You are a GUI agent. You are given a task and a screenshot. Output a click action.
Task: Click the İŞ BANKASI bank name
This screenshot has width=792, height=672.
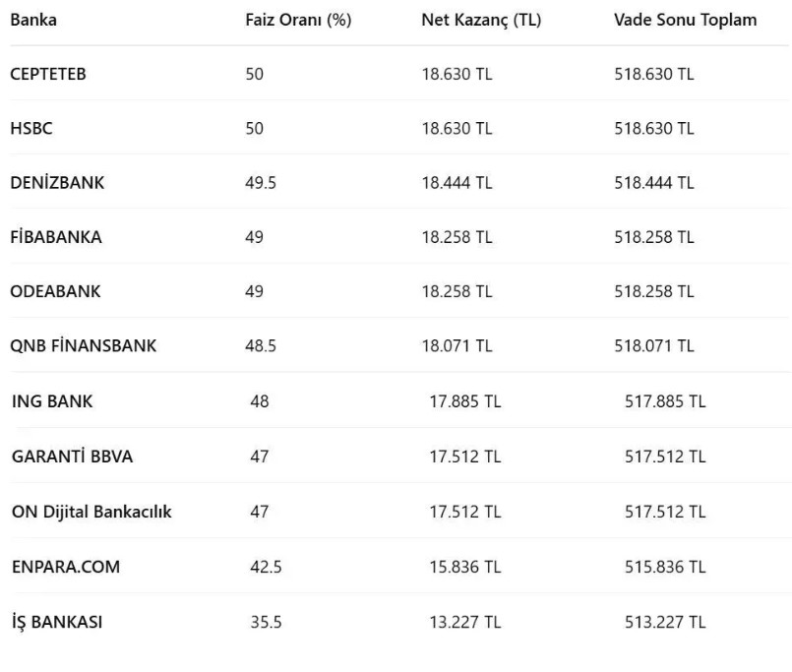point(57,622)
